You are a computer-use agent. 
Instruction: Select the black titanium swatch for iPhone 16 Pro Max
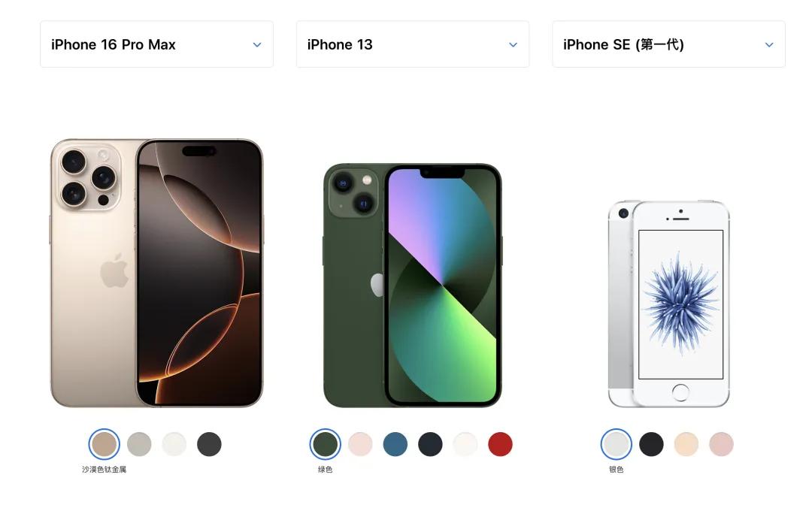(x=209, y=444)
